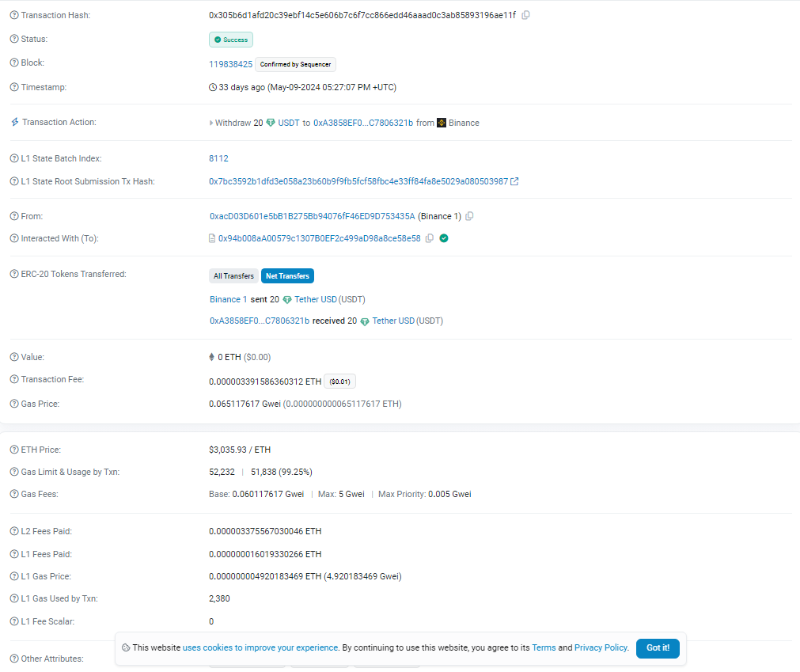Image resolution: width=800 pixels, height=672 pixels.
Task: Click help icon next to L1 Fees Paid
Action: click(x=13, y=554)
